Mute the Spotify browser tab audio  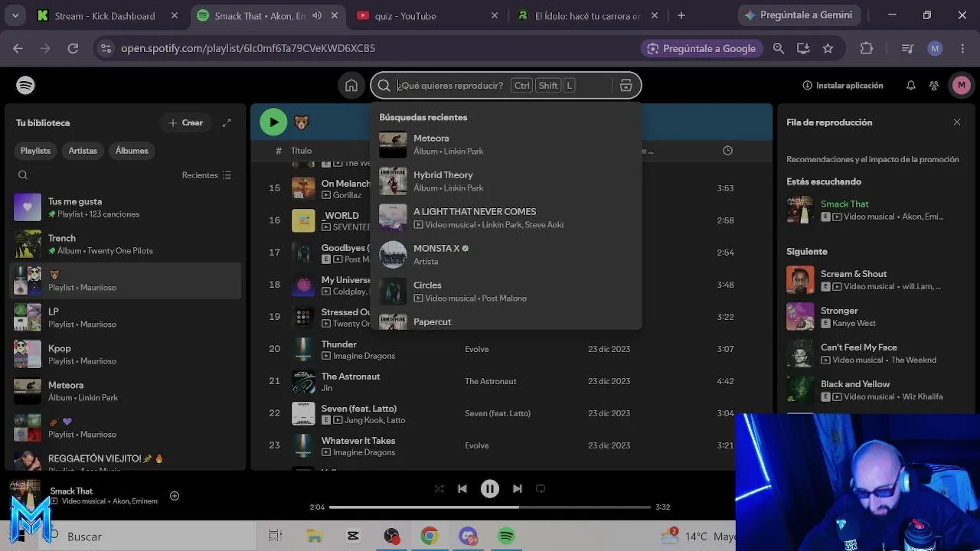pos(317,15)
